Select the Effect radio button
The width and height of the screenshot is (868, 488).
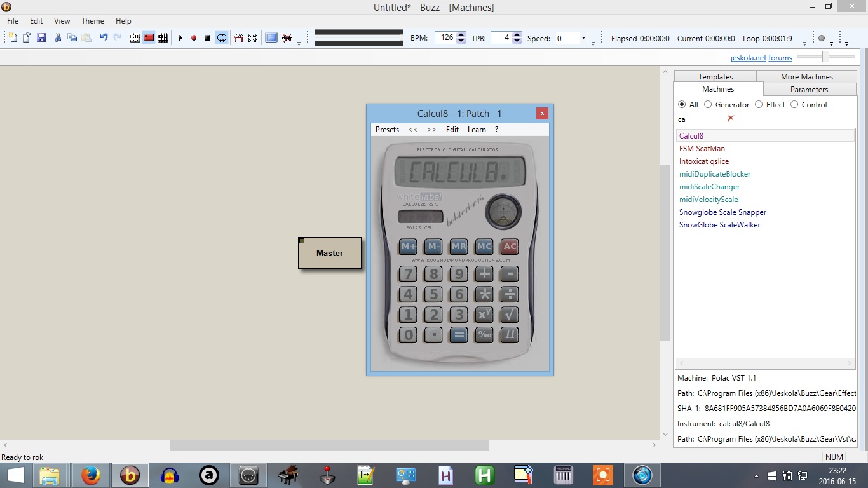(758, 104)
